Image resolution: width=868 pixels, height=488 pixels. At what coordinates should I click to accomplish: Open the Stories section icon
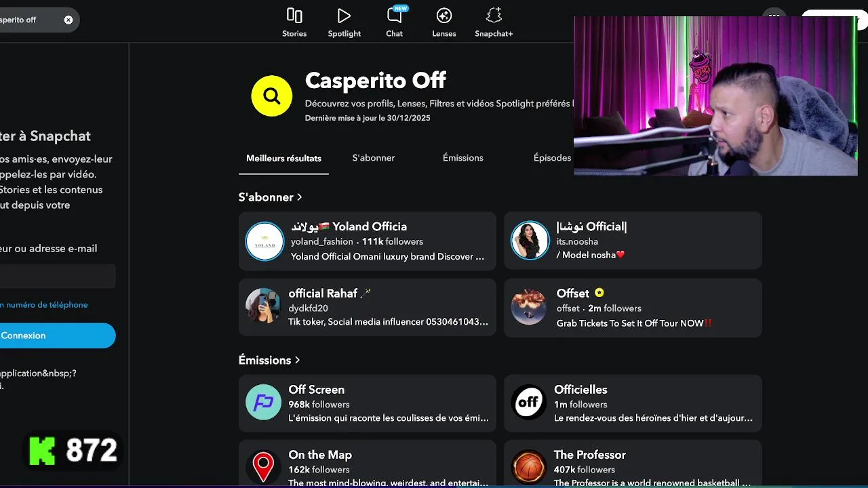coord(294,16)
